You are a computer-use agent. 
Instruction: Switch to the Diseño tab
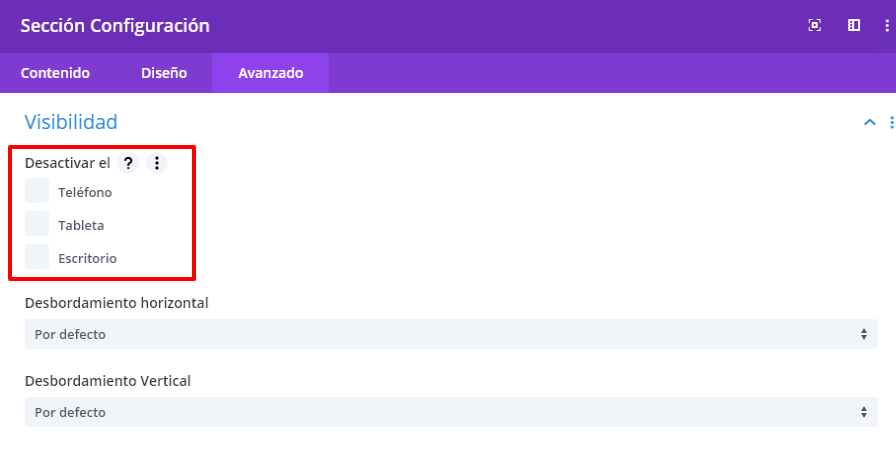pos(164,73)
